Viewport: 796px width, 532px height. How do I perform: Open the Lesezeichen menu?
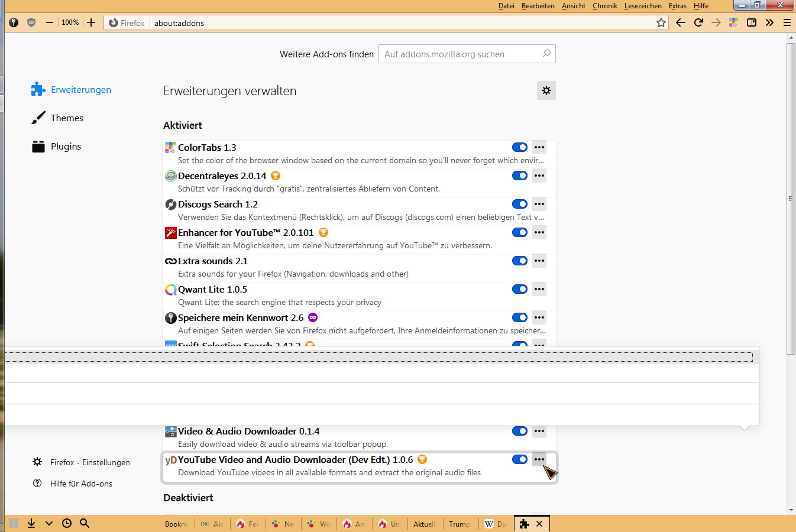tap(643, 6)
